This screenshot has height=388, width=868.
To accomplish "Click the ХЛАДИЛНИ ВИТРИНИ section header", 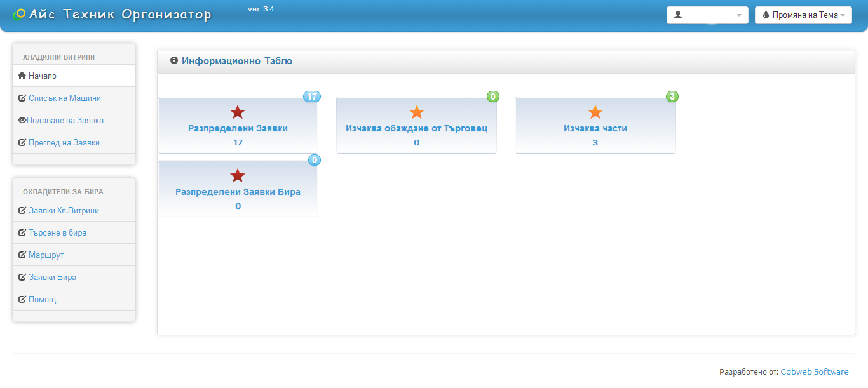I will pyautogui.click(x=58, y=57).
